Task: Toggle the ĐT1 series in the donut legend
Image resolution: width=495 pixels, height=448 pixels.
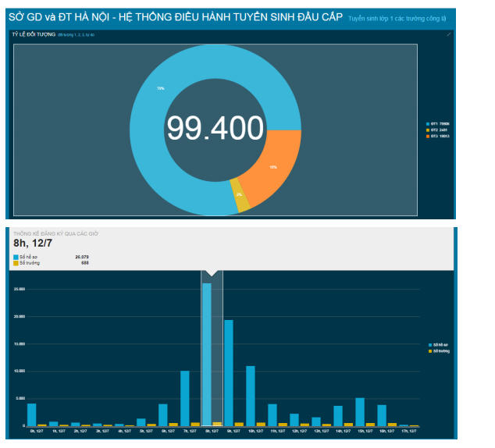Action: pos(437,124)
